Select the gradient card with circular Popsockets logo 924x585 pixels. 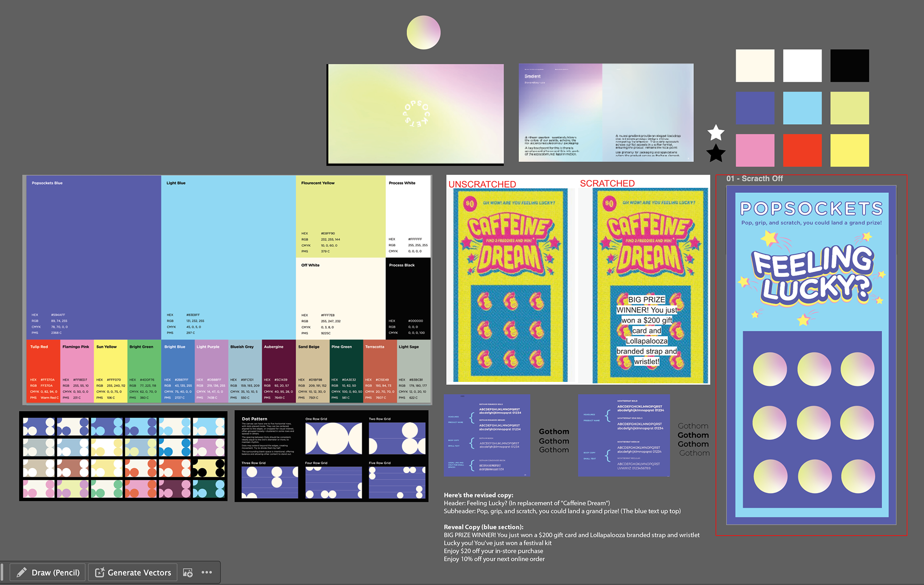coord(415,114)
